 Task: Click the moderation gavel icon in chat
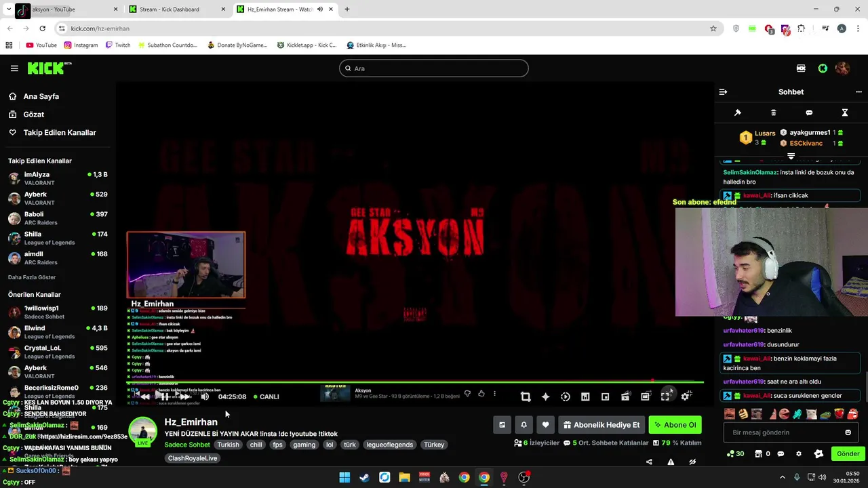(x=738, y=113)
